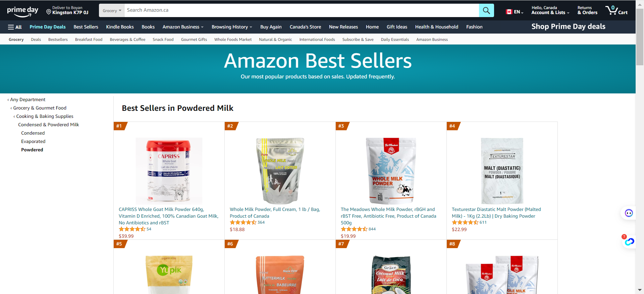Screen dimensions: 644x294
Task: Select Beverages & Coffee in grocery subnav
Action: (127, 40)
